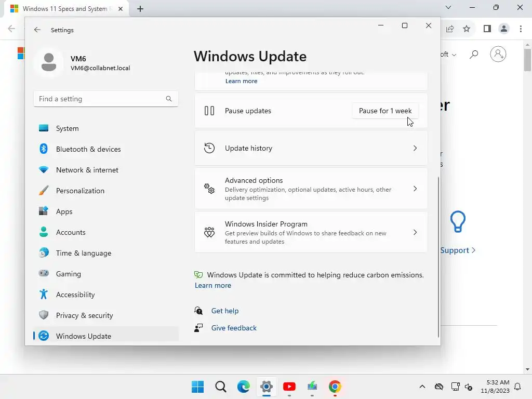The width and height of the screenshot is (532, 399).
Task: Open Windows Insider Program chevron
Action: pos(415,232)
